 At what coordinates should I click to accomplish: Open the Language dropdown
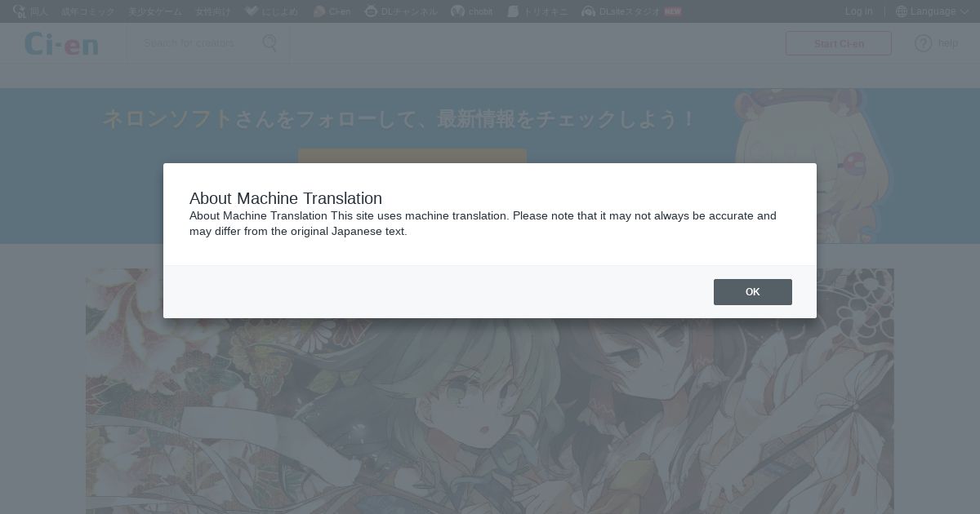932,11
